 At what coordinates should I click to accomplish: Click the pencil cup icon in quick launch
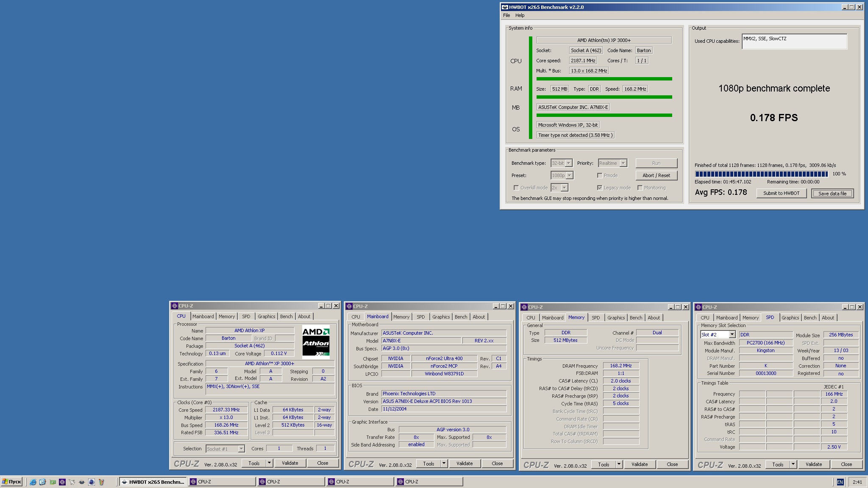[101, 482]
